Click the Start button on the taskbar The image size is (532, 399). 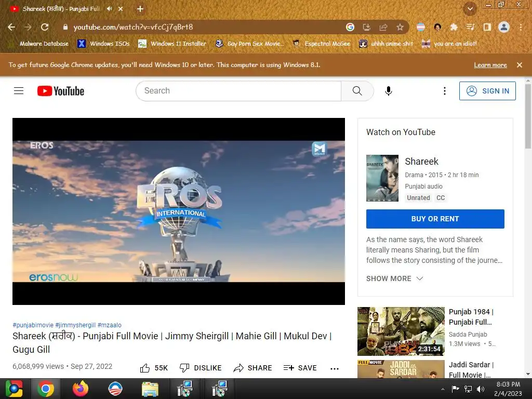coord(14,389)
